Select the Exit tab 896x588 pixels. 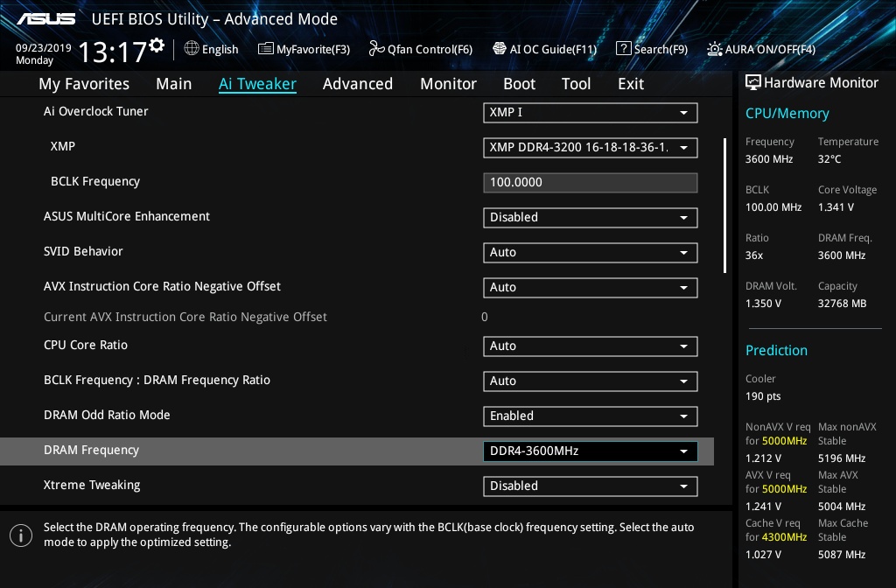pos(631,84)
